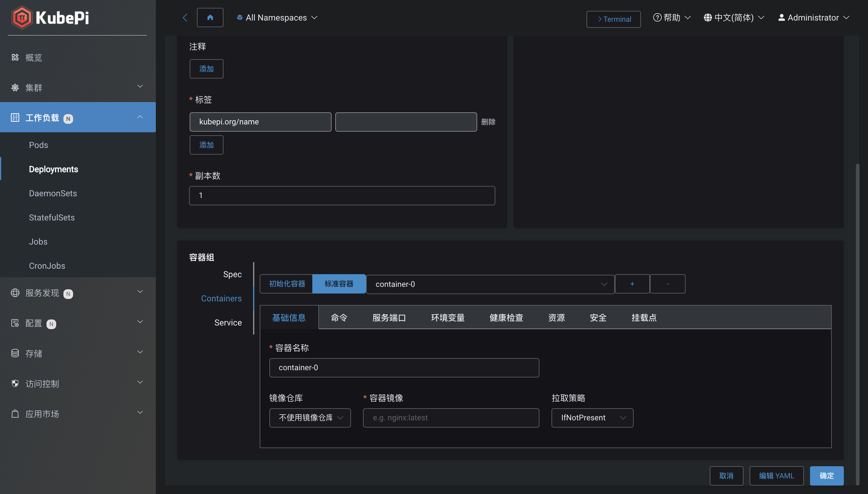The width and height of the screenshot is (868, 494).
Task: Click the configuration icon (配置)
Action: click(15, 323)
